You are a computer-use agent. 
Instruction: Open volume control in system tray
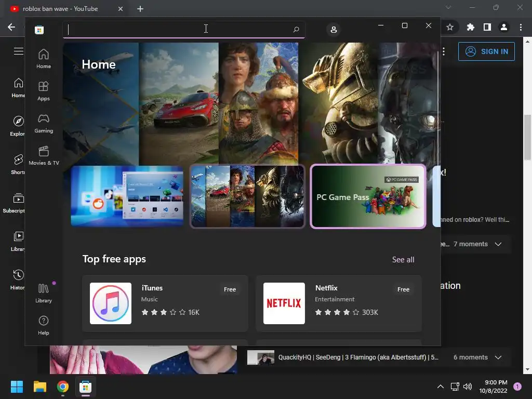click(x=468, y=387)
